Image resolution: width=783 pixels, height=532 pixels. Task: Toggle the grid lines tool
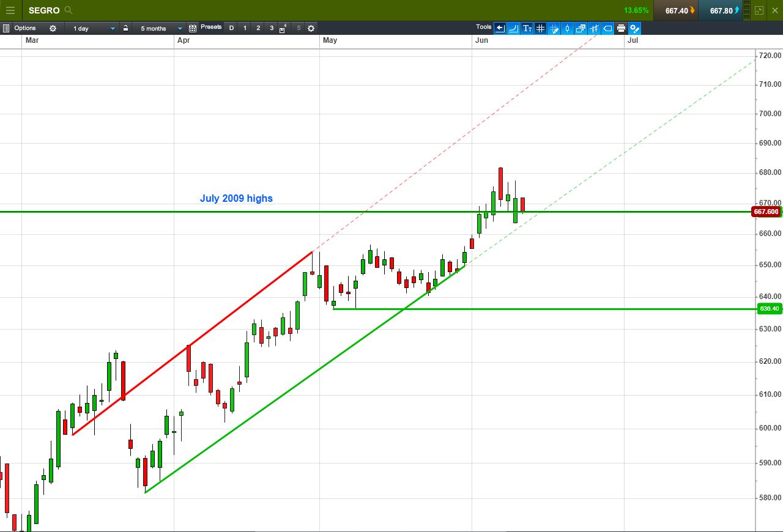(540, 28)
